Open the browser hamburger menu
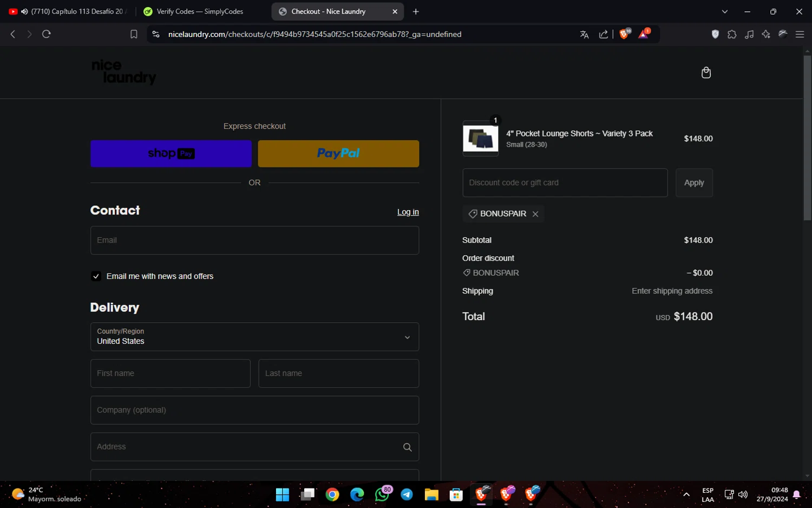The image size is (812, 508). (x=800, y=34)
